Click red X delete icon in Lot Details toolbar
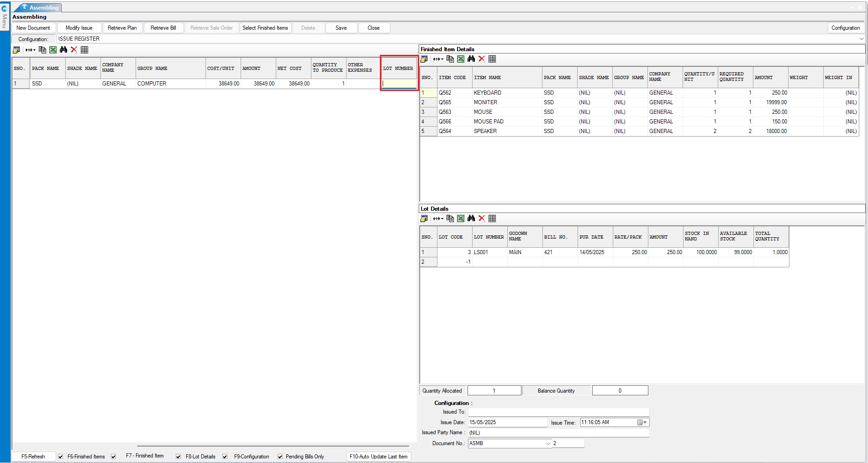The image size is (868, 463). point(482,218)
